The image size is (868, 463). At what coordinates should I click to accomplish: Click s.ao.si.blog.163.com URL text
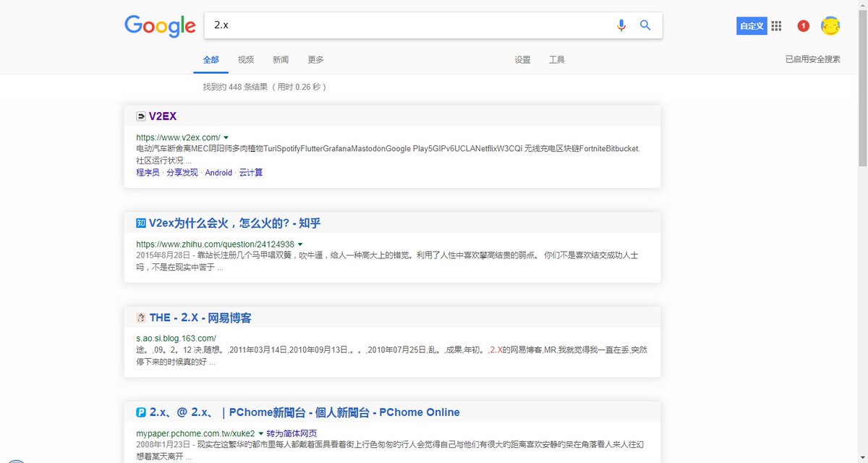pos(176,339)
